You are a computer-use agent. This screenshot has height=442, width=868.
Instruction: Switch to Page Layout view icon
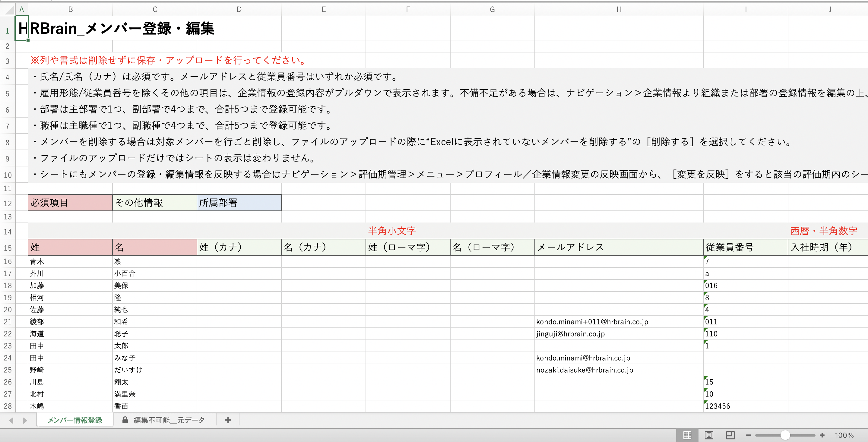coord(709,435)
